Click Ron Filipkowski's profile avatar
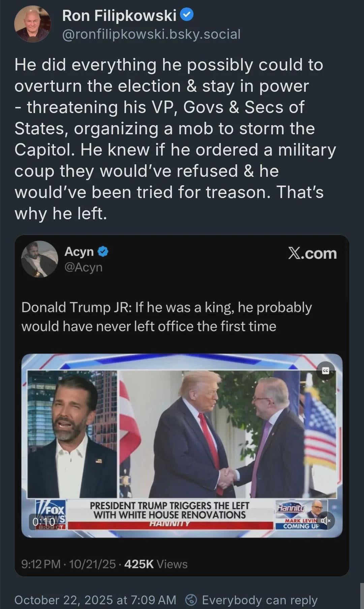Viewport: 364px width, 609px height. tap(33, 24)
